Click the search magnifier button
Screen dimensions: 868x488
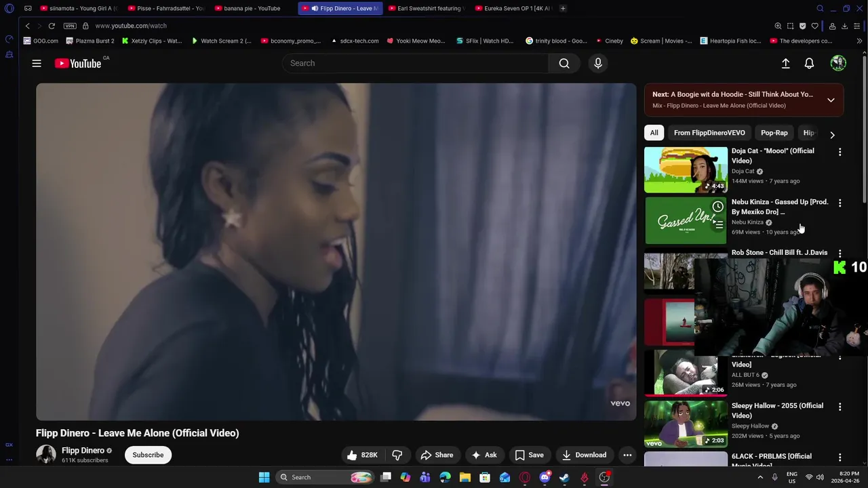click(564, 63)
